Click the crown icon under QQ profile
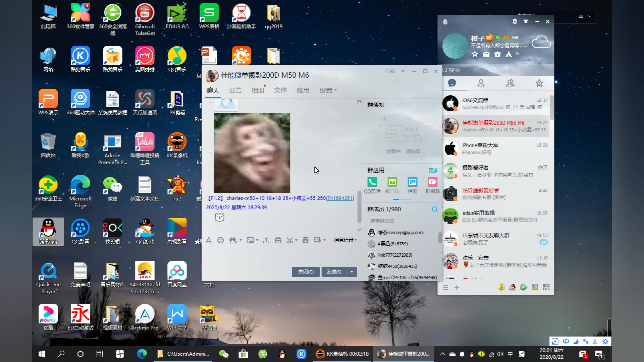The image size is (644, 362). 497,54
